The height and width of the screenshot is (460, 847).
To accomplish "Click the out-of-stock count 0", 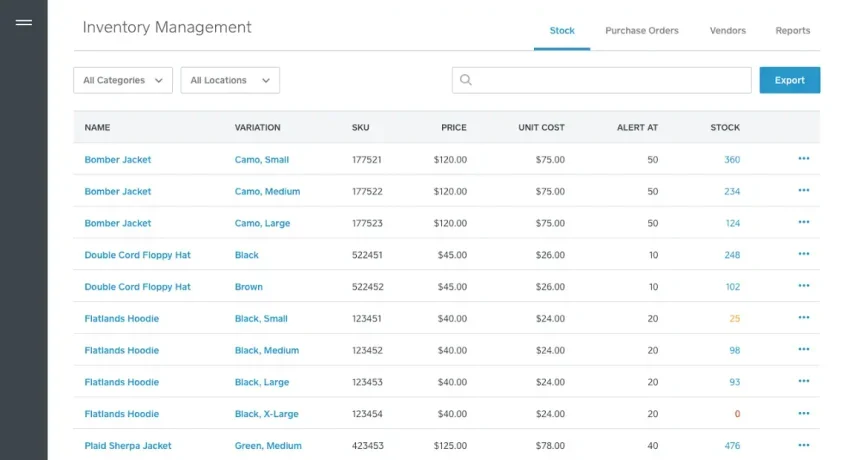I will [737, 414].
